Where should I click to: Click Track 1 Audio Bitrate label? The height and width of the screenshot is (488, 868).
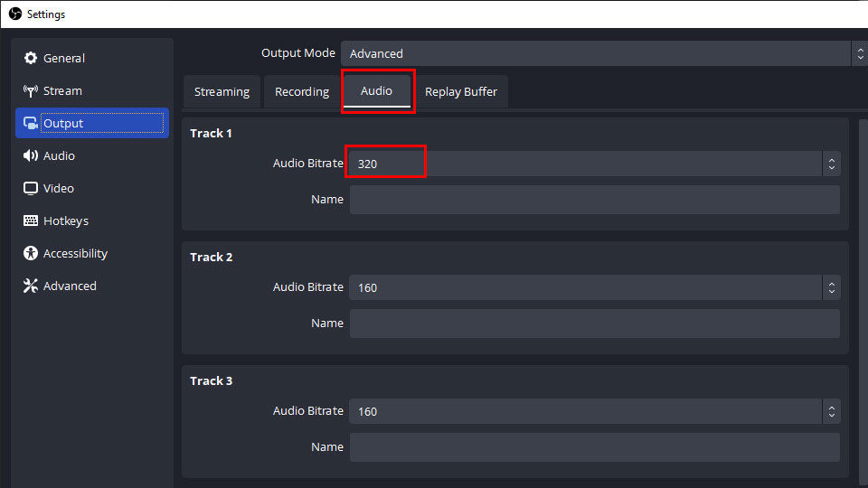click(x=307, y=164)
